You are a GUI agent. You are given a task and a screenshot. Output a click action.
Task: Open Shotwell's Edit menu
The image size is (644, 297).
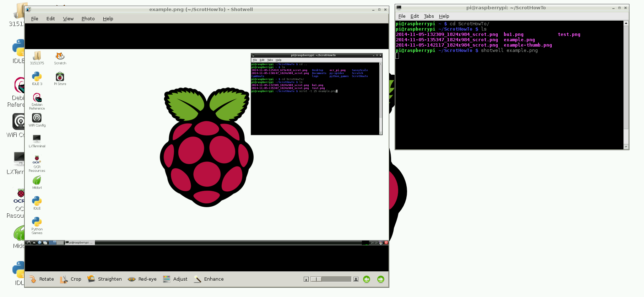pos(50,19)
